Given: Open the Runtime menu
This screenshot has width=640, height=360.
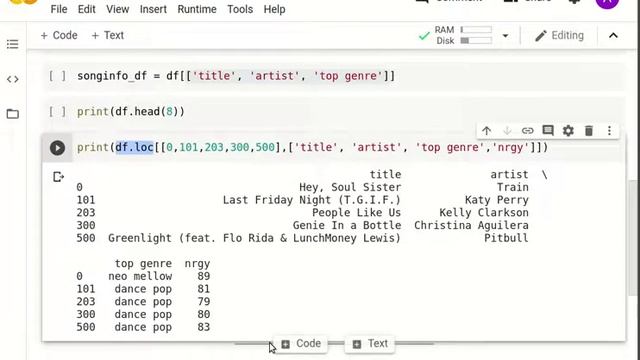Looking at the screenshot, I should point(197,9).
